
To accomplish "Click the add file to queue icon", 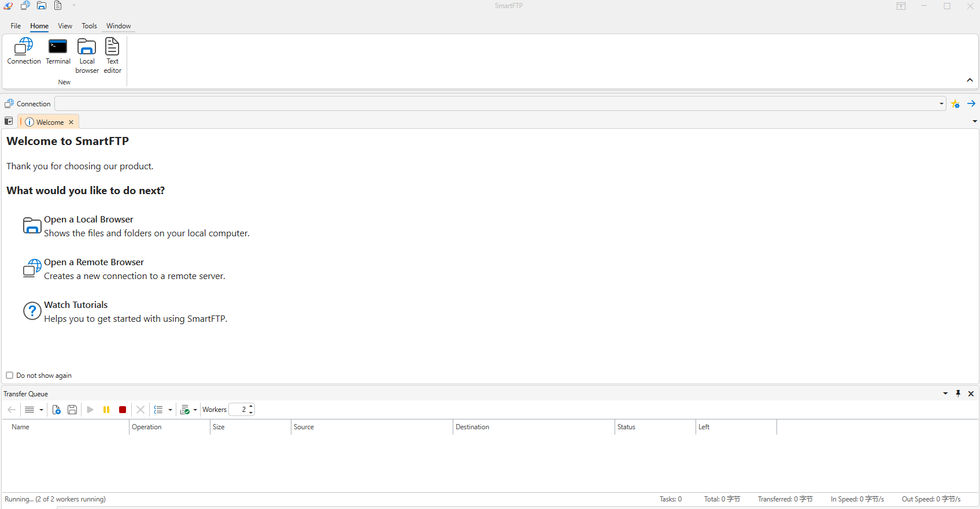I will [x=56, y=410].
